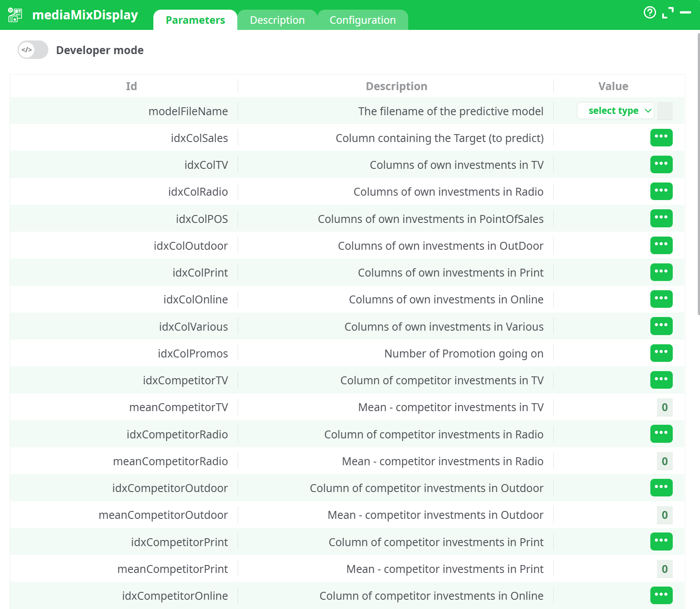This screenshot has height=609, width=700.
Task: Click the meanCompetitorPrint value field
Action: click(x=664, y=569)
